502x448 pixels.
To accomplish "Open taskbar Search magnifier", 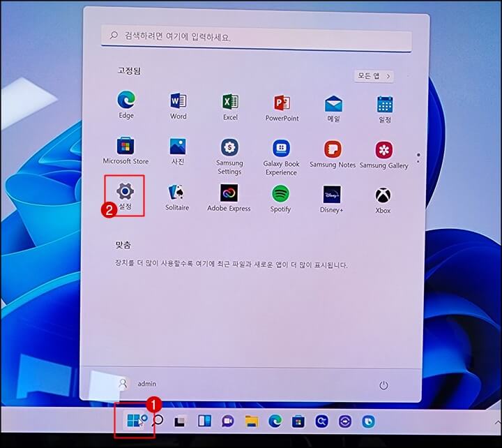I will (x=157, y=420).
